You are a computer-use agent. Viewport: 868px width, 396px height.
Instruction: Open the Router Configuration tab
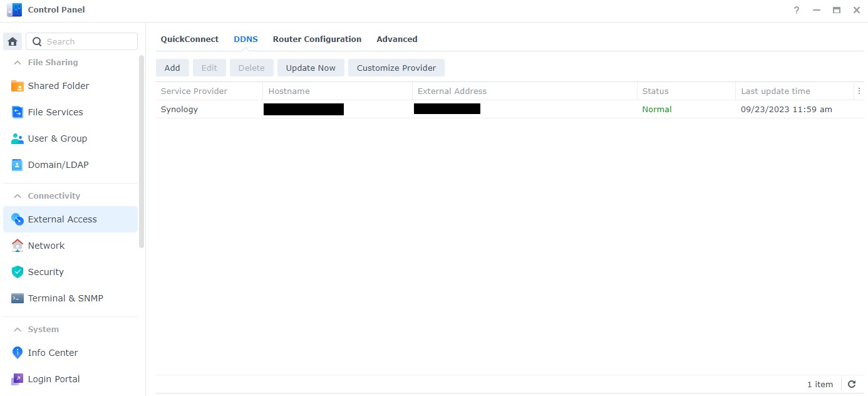click(x=317, y=39)
